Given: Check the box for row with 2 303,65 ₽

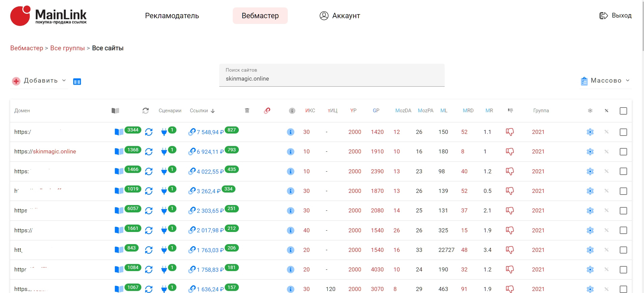Looking at the screenshot, I should (x=623, y=211).
